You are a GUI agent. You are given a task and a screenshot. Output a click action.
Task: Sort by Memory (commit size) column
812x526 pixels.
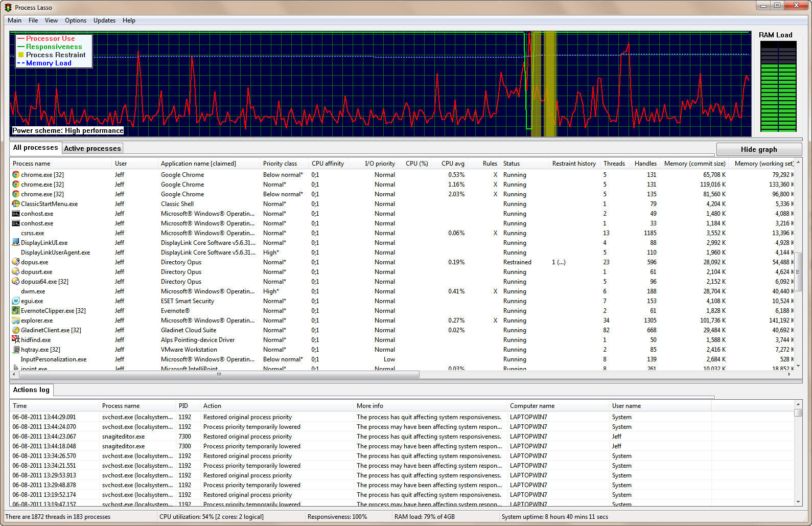(x=694, y=164)
